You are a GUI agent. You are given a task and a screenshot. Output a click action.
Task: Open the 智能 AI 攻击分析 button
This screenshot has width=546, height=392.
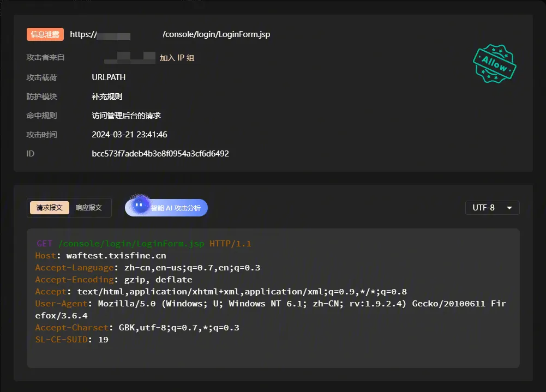[175, 208]
